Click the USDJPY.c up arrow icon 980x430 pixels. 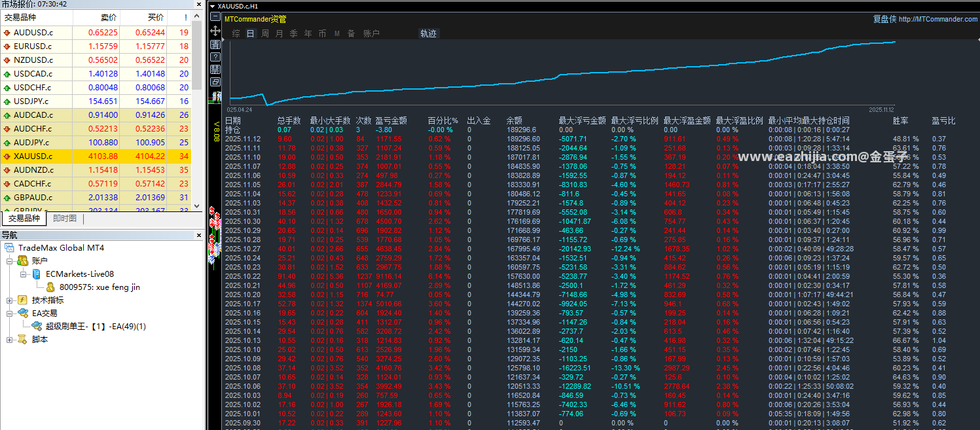pyautogui.click(x=7, y=101)
